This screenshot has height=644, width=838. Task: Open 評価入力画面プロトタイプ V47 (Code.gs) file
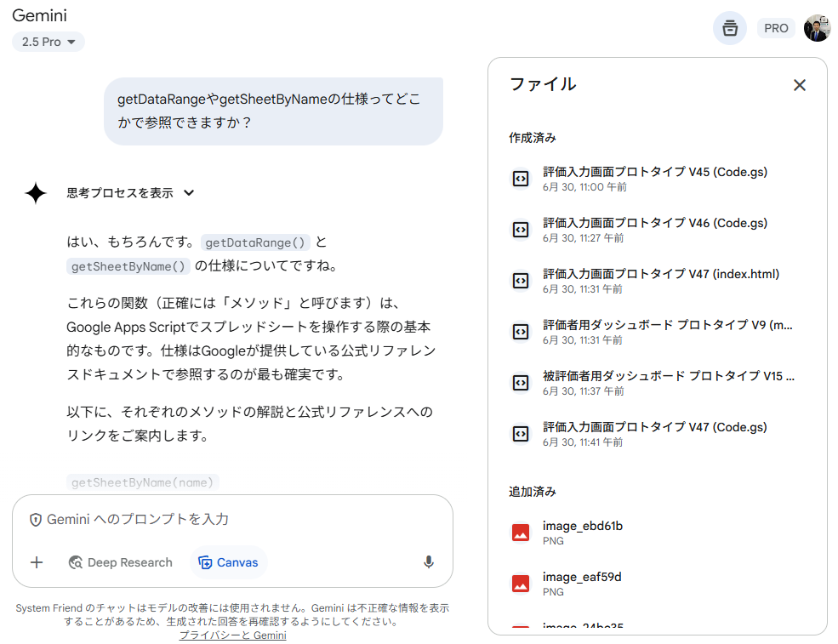click(655, 433)
